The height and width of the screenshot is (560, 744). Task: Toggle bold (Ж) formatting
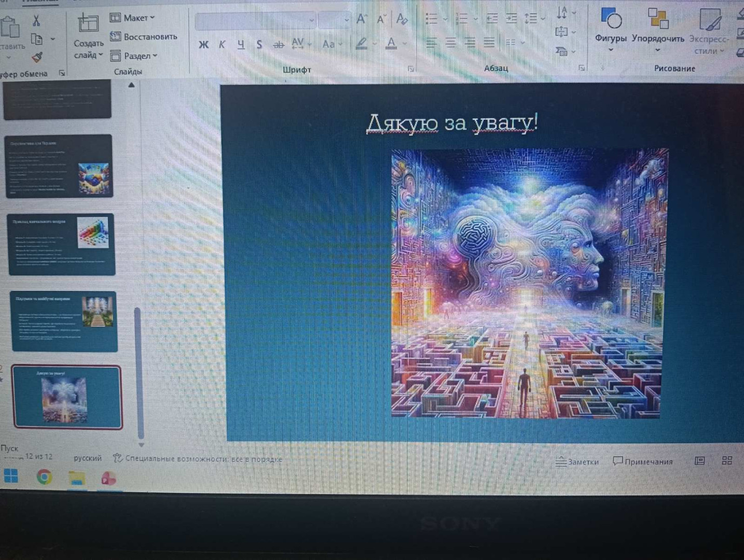(x=203, y=45)
